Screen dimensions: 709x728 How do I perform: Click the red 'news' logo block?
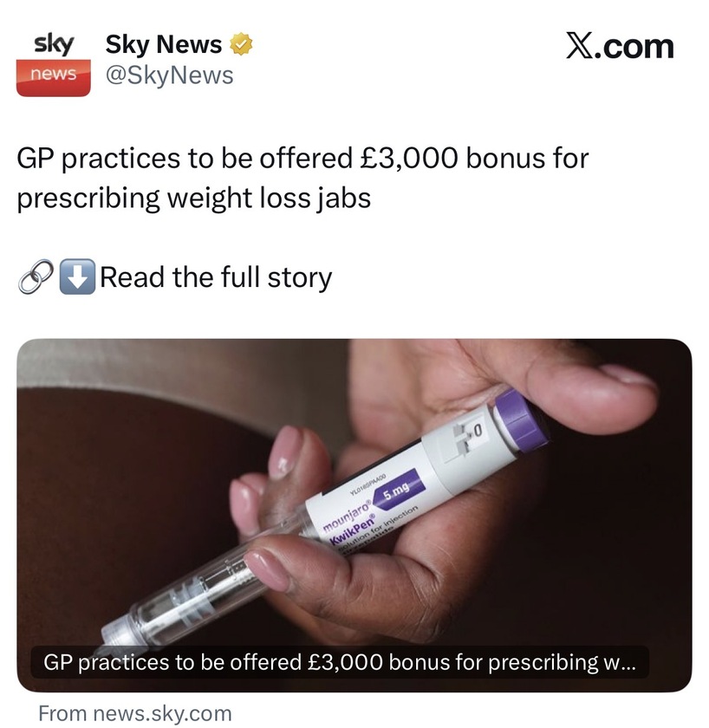54,77
